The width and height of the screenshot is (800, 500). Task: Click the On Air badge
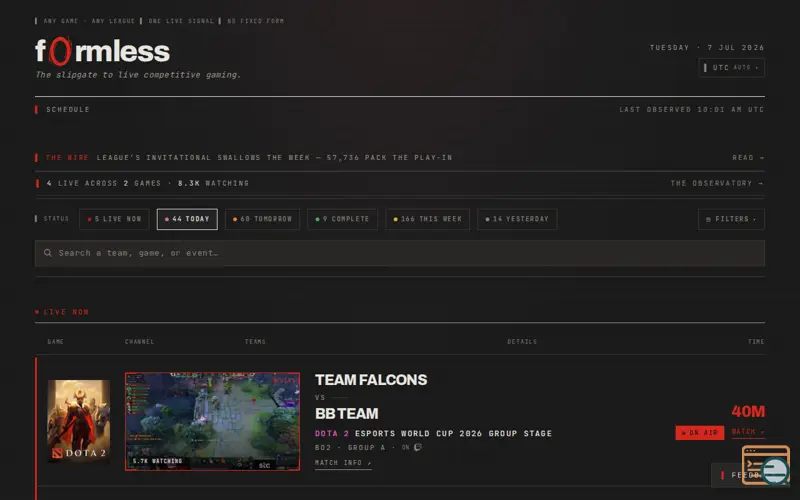tap(699, 433)
